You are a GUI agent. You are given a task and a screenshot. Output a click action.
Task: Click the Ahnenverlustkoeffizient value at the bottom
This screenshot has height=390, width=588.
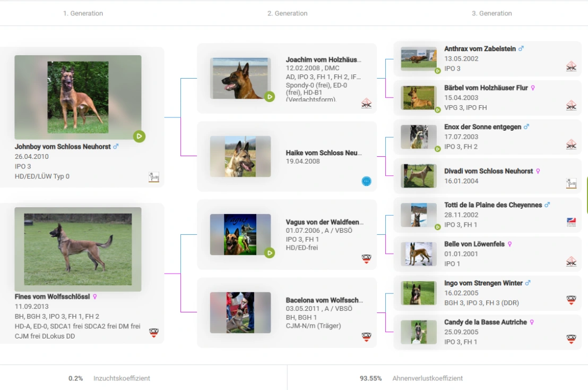click(370, 378)
